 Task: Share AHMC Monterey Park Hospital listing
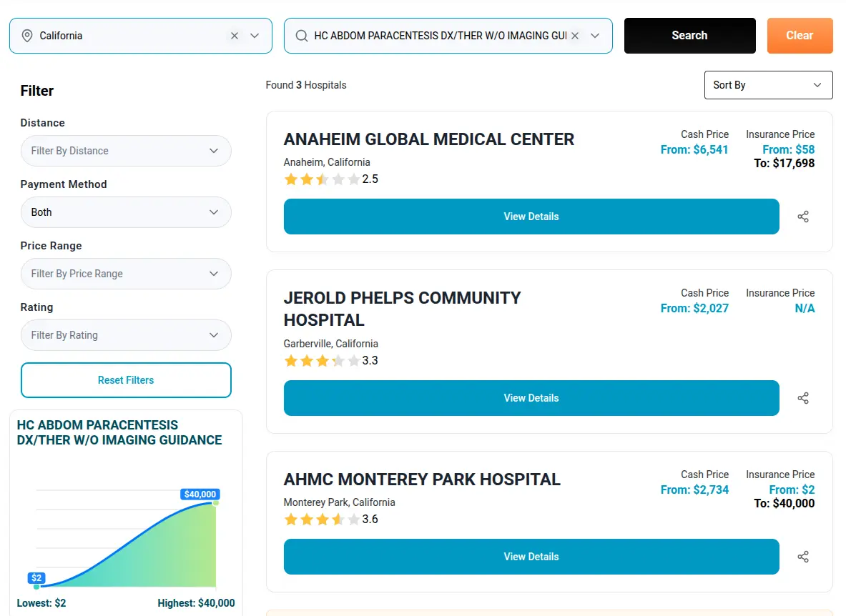(x=803, y=557)
